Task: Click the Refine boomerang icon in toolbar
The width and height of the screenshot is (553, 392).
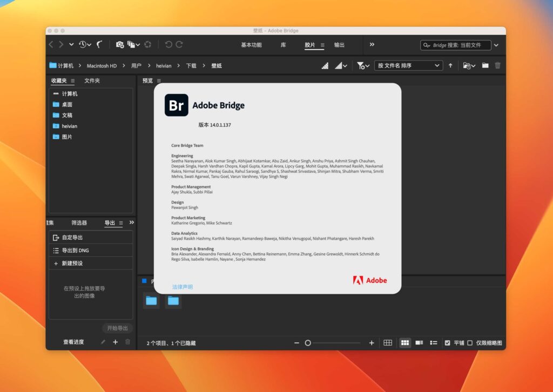Action: tap(100, 45)
